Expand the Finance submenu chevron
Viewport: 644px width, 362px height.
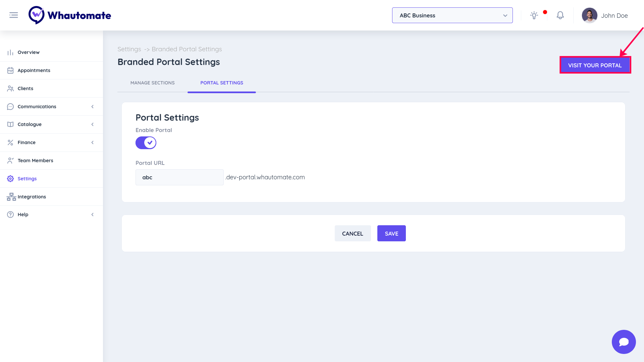(93, 142)
